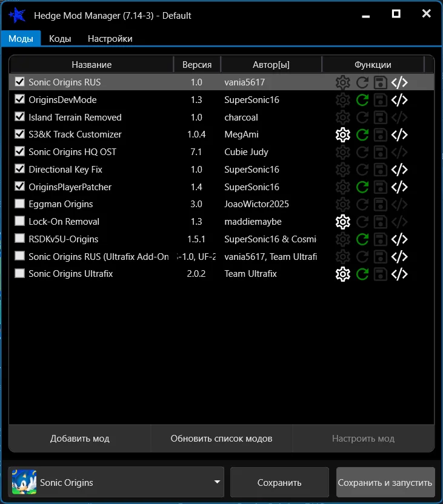Select the Eggman Origins mod name
Image resolution: width=443 pixels, height=504 pixels.
point(61,204)
